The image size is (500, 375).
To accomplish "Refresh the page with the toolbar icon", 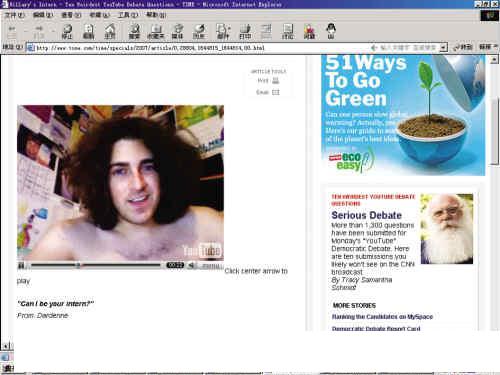I will coord(89,32).
